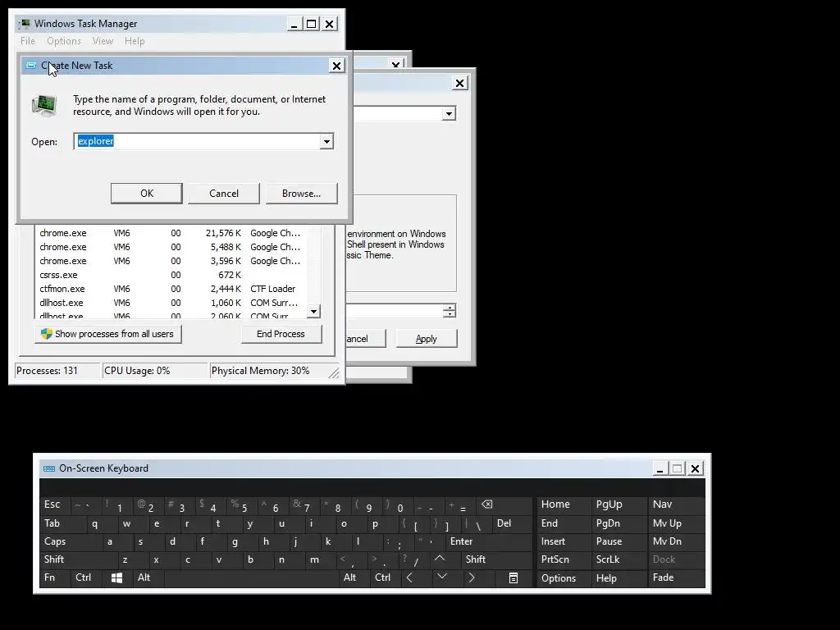Toggle the left Ctrl key
Screen dimensions: 840x630
click(85, 578)
